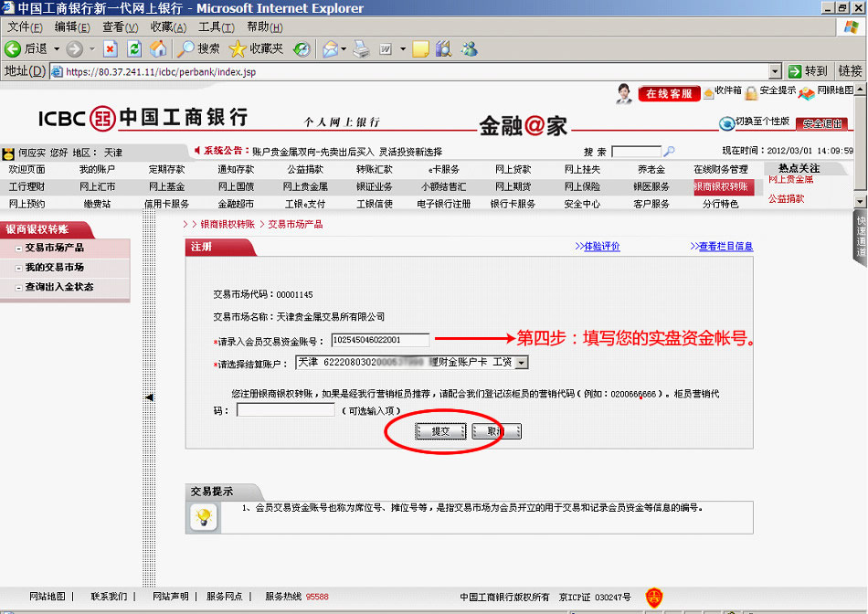Open the Forward button history dropdown arrow
This screenshot has height=614, width=868.
pos(92,49)
